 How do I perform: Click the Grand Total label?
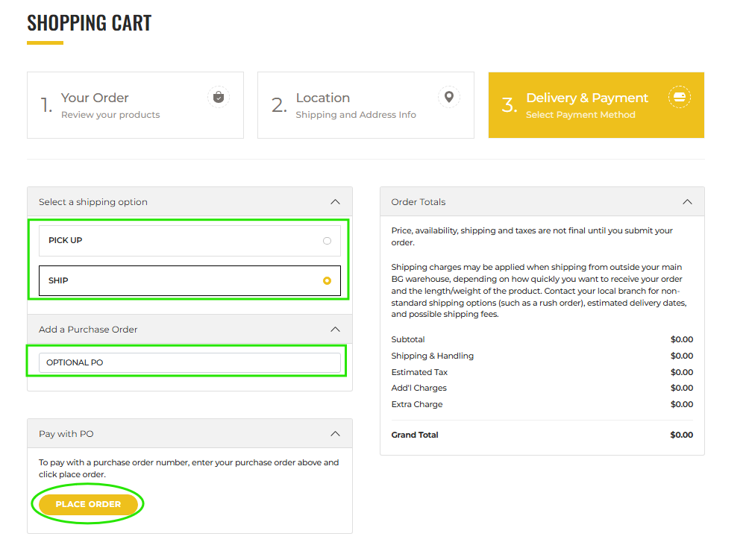tap(415, 435)
